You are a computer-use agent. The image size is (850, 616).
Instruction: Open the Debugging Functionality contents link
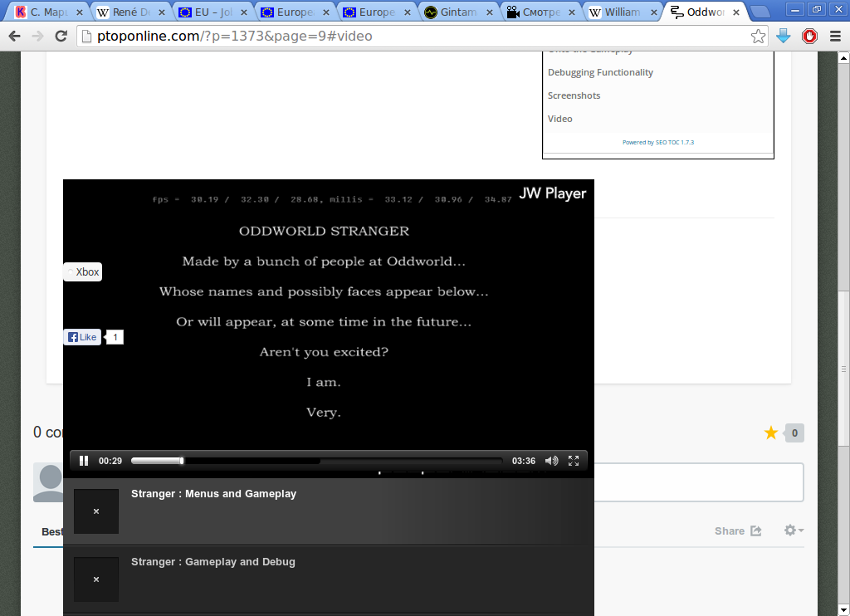600,73
